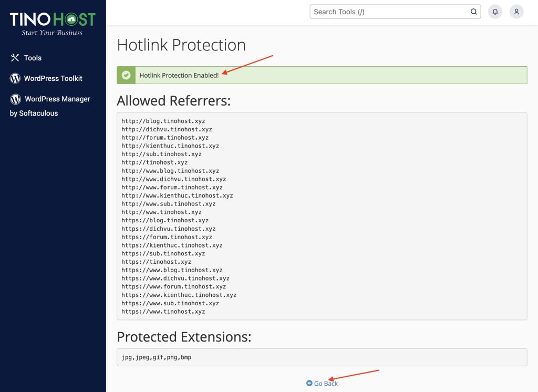Click referrer https://blog.tinohost.xyz
The width and height of the screenshot is (538, 392).
[165, 220]
